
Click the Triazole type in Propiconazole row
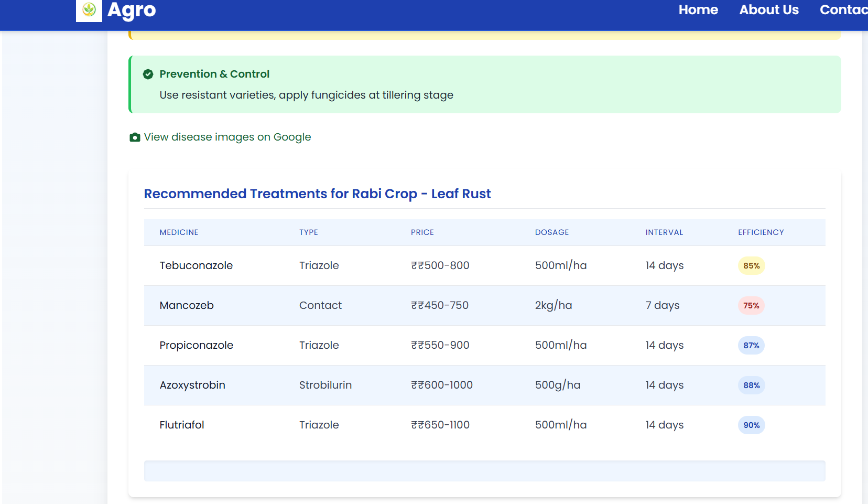click(x=319, y=346)
